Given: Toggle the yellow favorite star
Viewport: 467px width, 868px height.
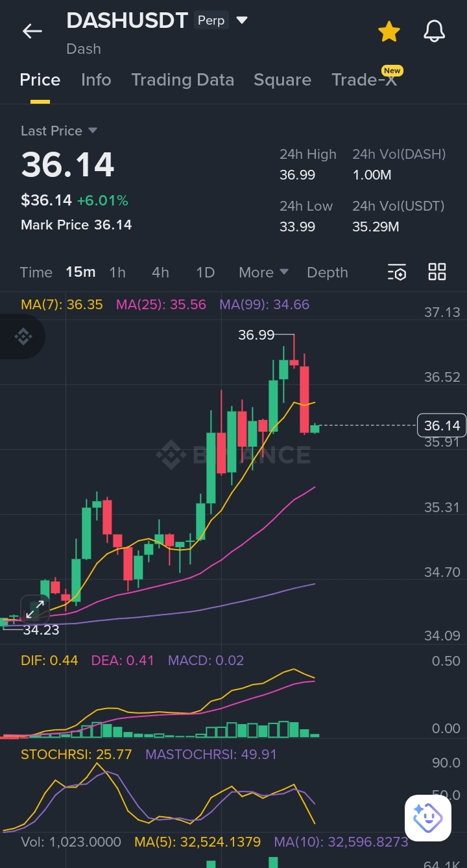Looking at the screenshot, I should pyautogui.click(x=389, y=31).
